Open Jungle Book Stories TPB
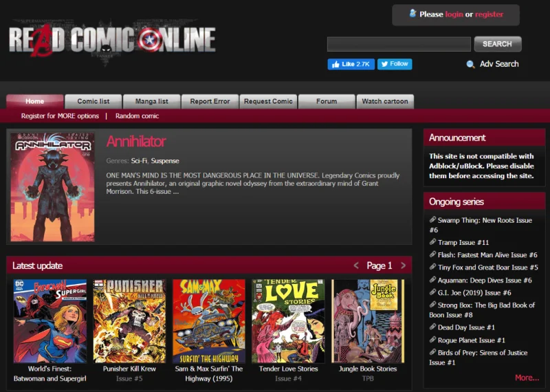 (x=368, y=378)
